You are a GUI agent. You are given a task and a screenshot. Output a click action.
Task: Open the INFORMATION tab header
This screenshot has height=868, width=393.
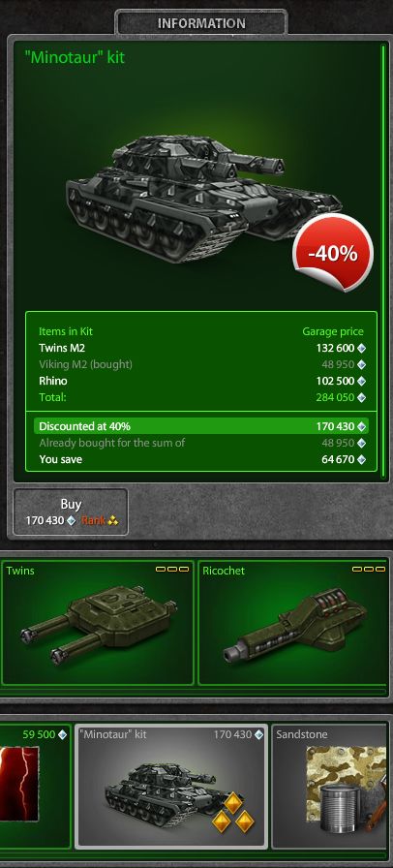tap(201, 23)
